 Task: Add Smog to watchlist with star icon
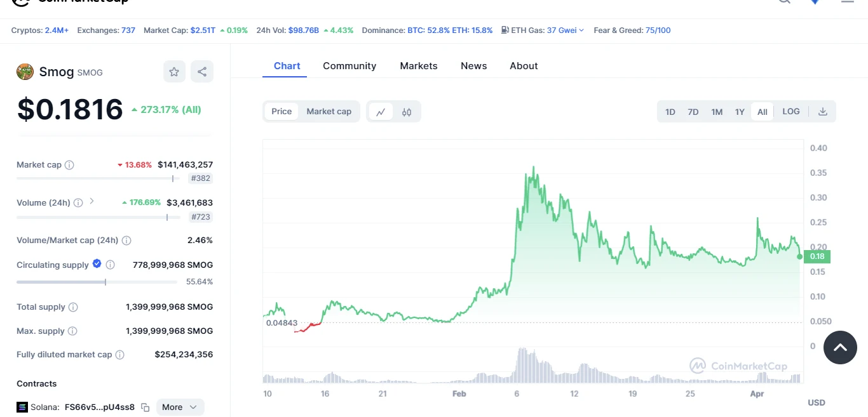click(x=174, y=72)
